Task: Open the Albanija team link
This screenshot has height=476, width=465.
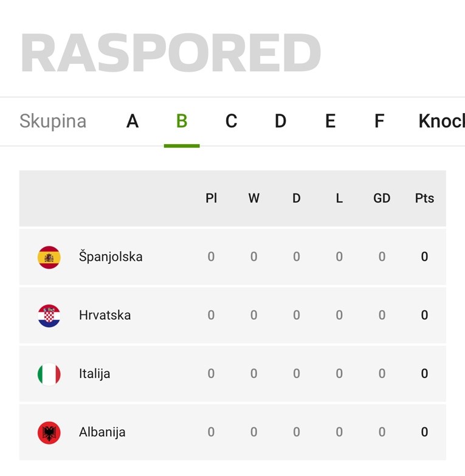Action: click(x=102, y=432)
